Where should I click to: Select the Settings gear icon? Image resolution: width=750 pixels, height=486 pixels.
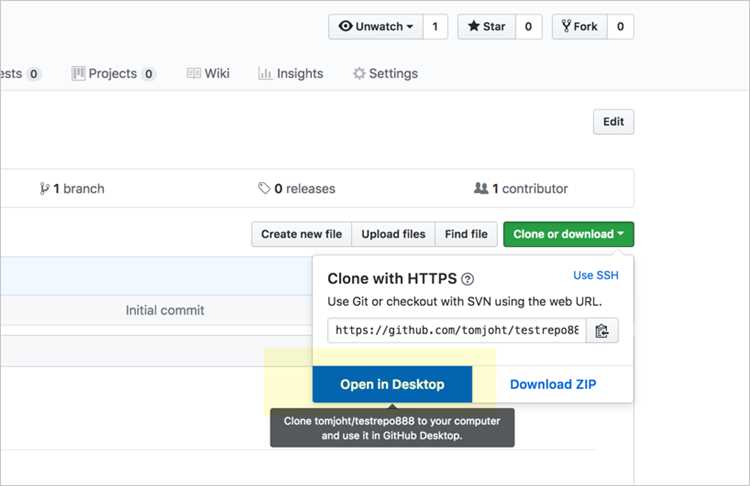click(x=359, y=73)
